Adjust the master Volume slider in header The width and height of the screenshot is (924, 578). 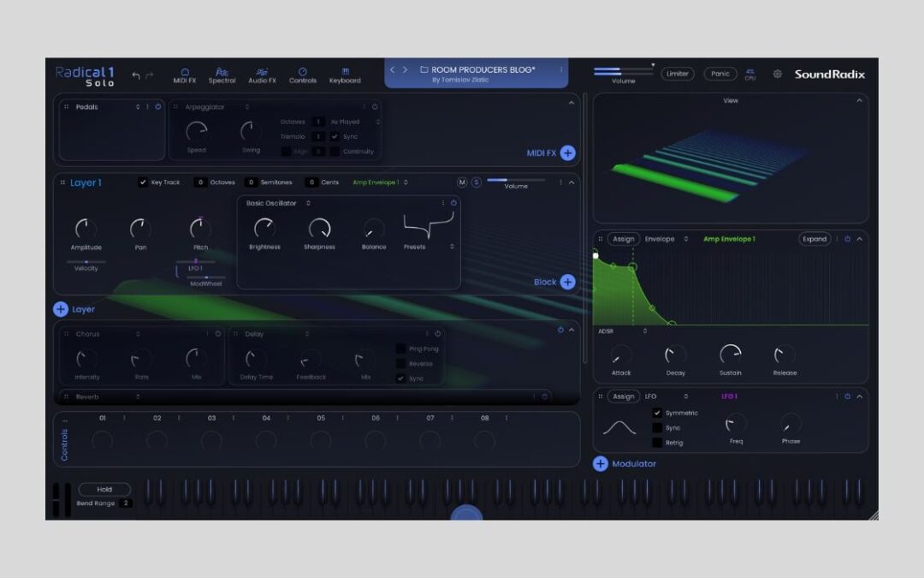[x=623, y=71]
